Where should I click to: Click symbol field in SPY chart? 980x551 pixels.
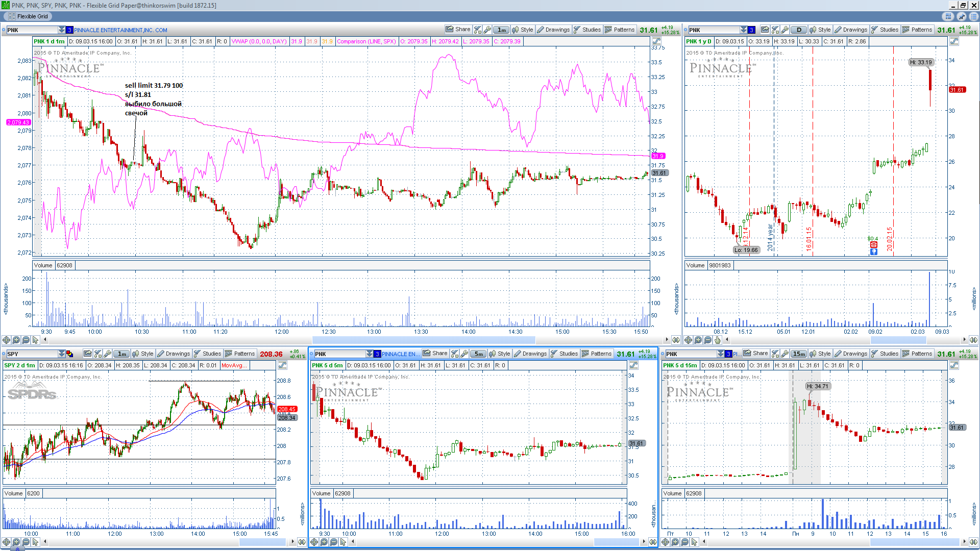(32, 354)
